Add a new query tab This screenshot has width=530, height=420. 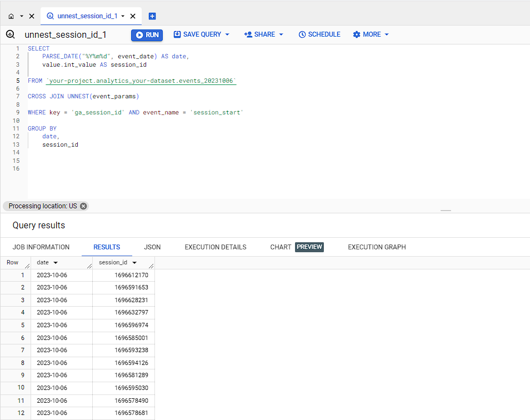(x=152, y=16)
